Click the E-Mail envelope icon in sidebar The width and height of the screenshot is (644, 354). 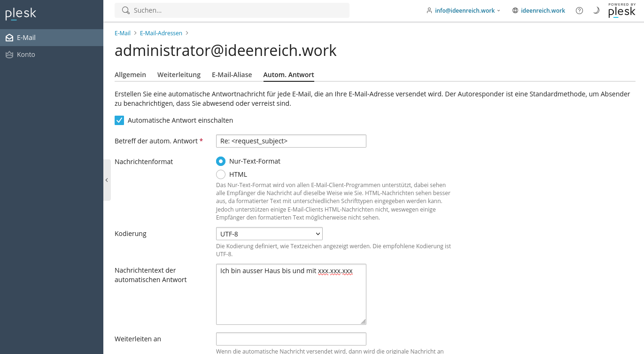click(9, 38)
